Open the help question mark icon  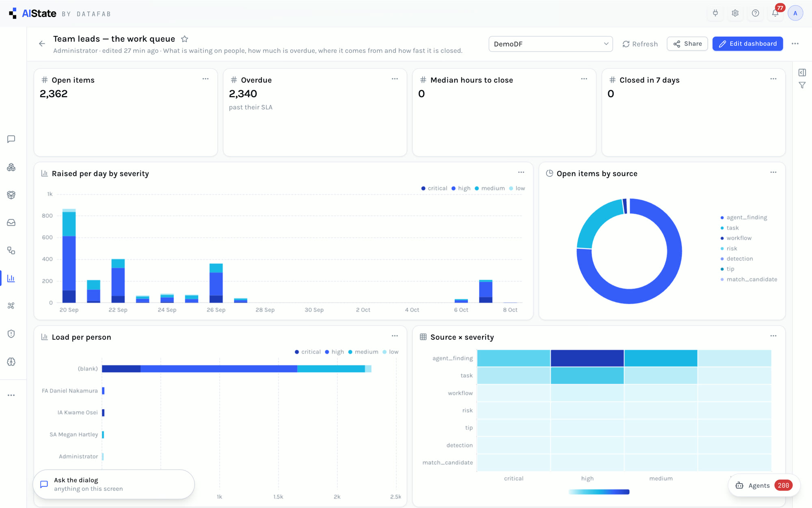(x=755, y=13)
